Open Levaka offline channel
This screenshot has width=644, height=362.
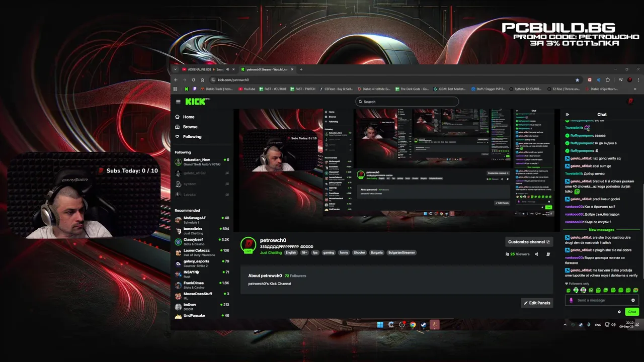pos(202,195)
